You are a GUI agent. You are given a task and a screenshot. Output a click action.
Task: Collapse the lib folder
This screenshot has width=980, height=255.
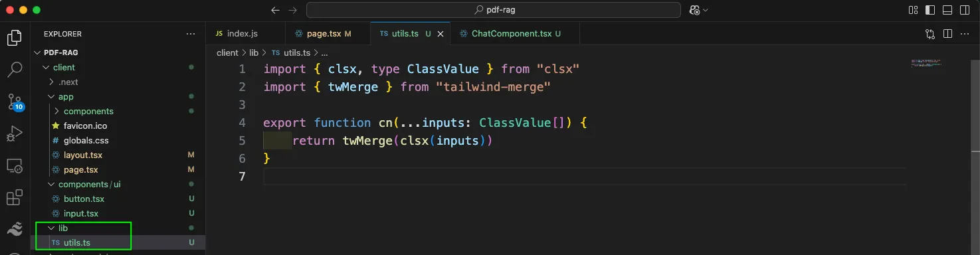pyautogui.click(x=118, y=228)
